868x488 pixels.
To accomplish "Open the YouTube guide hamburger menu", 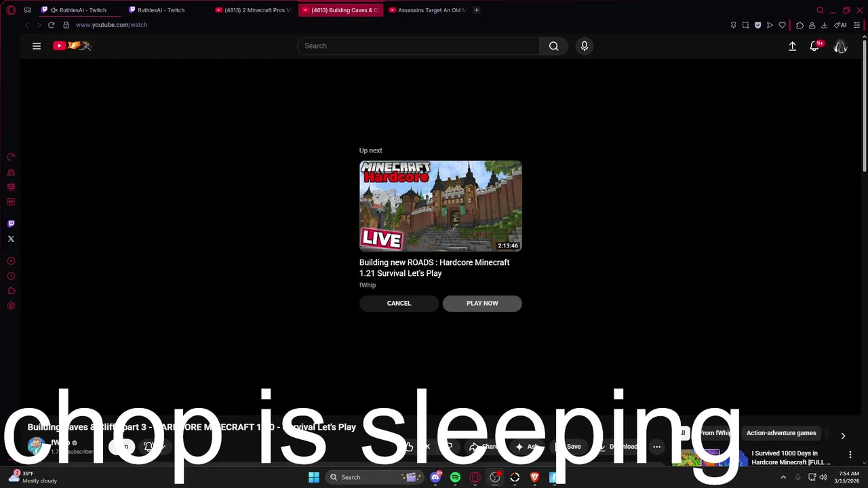I will [x=37, y=46].
